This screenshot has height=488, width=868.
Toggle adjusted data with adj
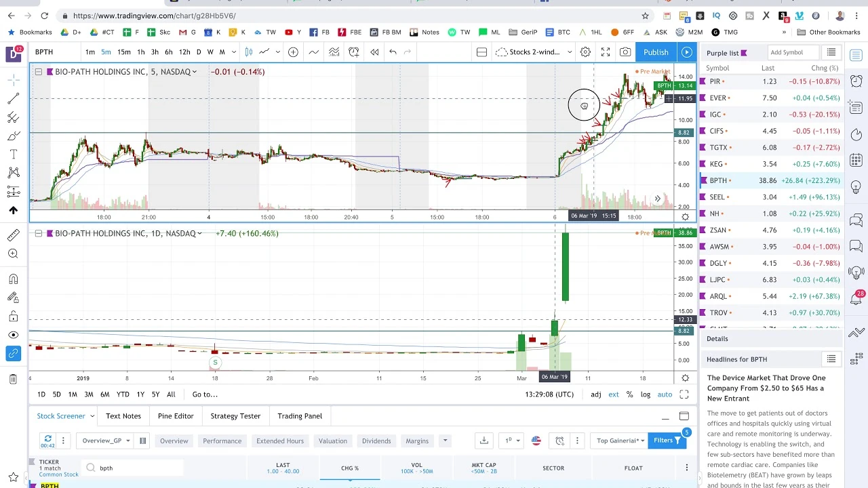[595, 394]
